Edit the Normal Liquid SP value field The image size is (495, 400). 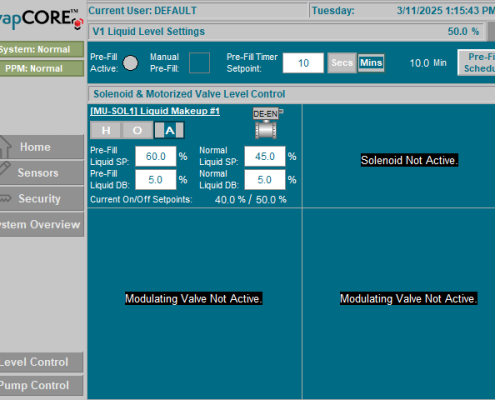tap(265, 156)
